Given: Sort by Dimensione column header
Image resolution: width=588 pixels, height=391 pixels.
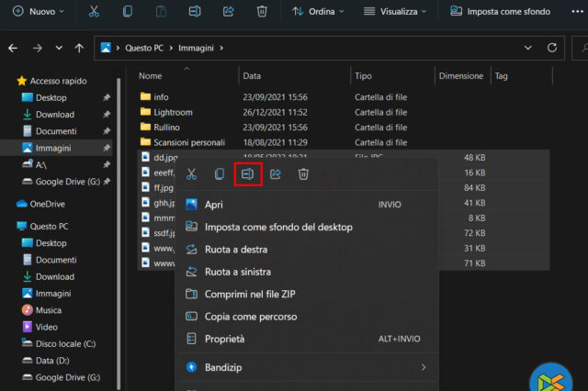Looking at the screenshot, I should 460,76.
